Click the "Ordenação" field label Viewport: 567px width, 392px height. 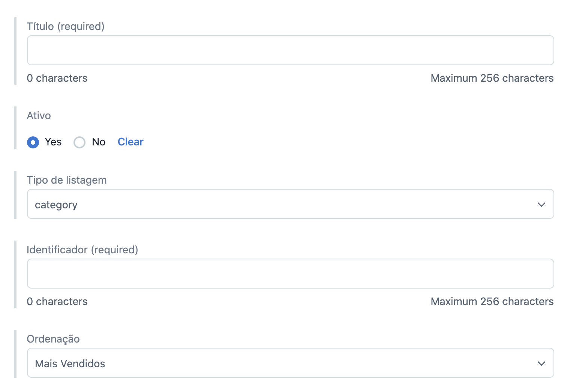(53, 339)
